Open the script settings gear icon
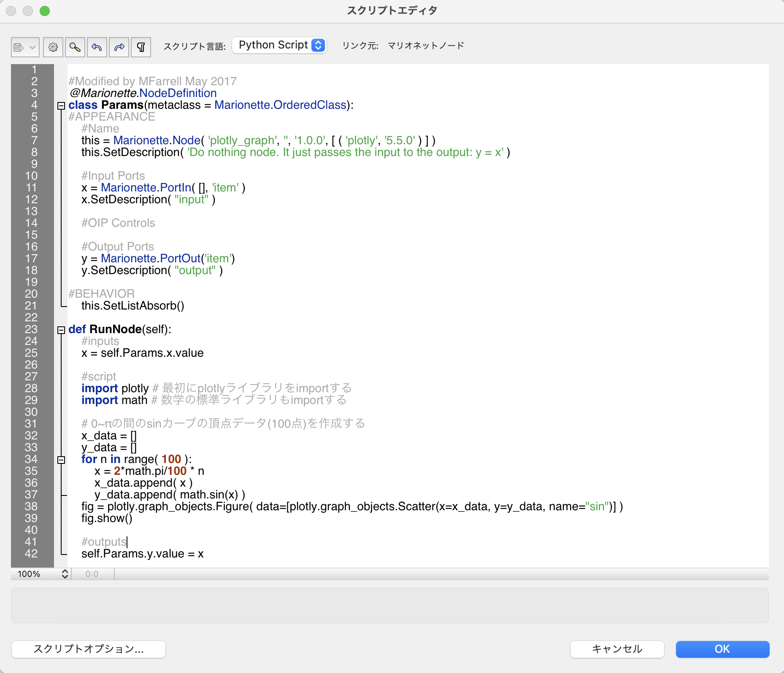This screenshot has height=673, width=784. tap(53, 47)
